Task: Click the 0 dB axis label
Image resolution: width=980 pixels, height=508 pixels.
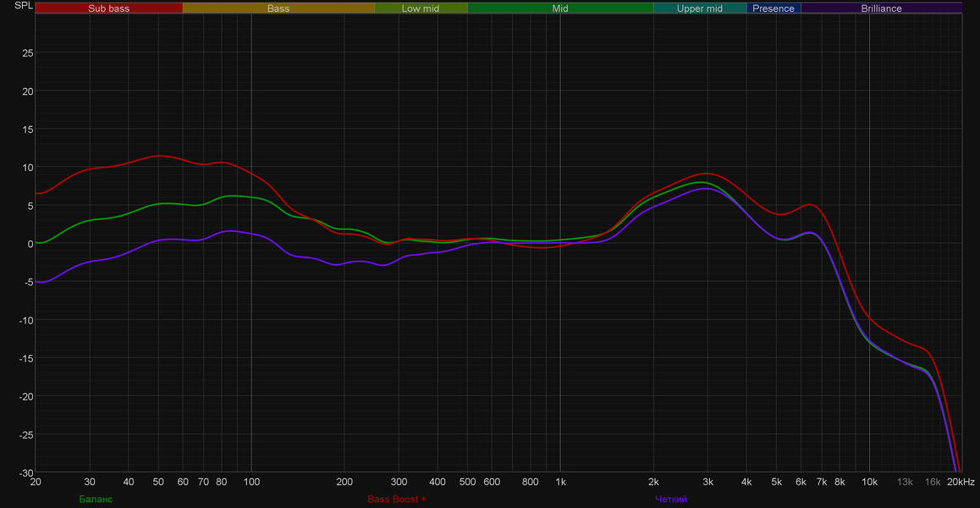Action: coord(30,243)
